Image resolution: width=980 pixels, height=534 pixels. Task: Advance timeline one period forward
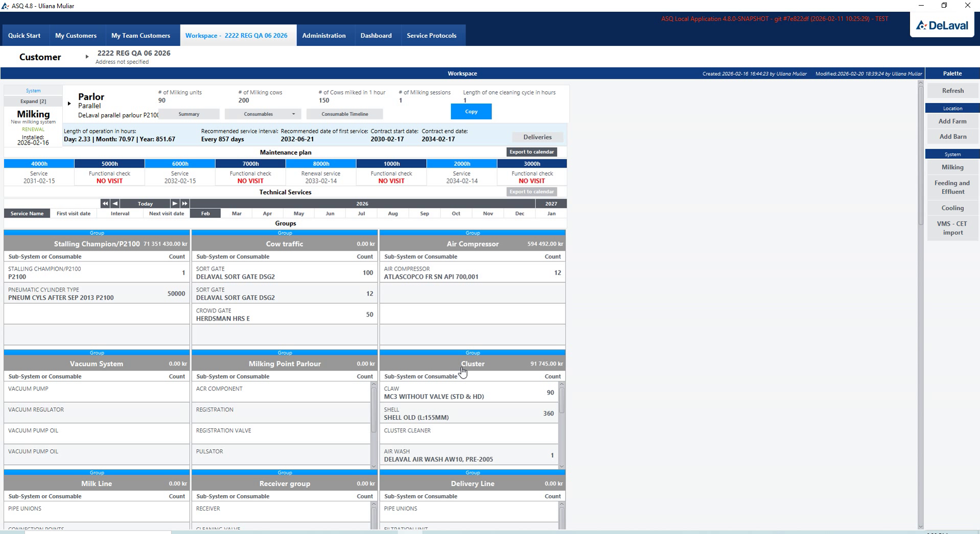click(x=175, y=203)
